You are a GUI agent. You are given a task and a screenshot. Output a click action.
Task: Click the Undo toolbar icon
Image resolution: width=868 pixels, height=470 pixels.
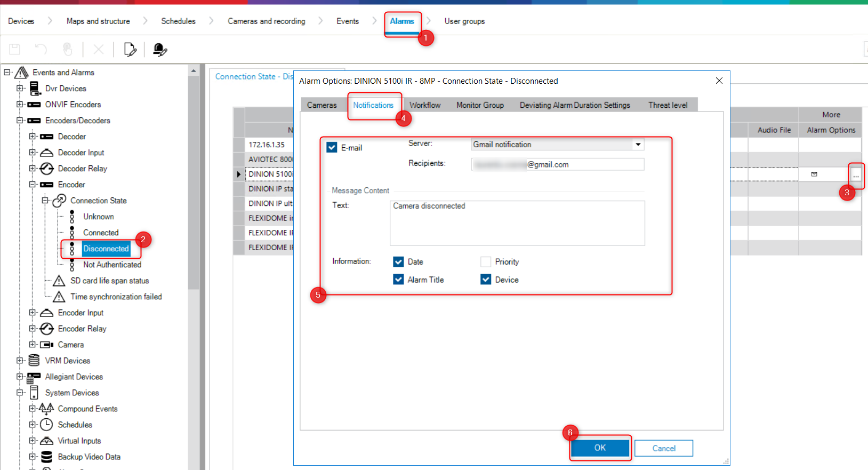pos(41,50)
